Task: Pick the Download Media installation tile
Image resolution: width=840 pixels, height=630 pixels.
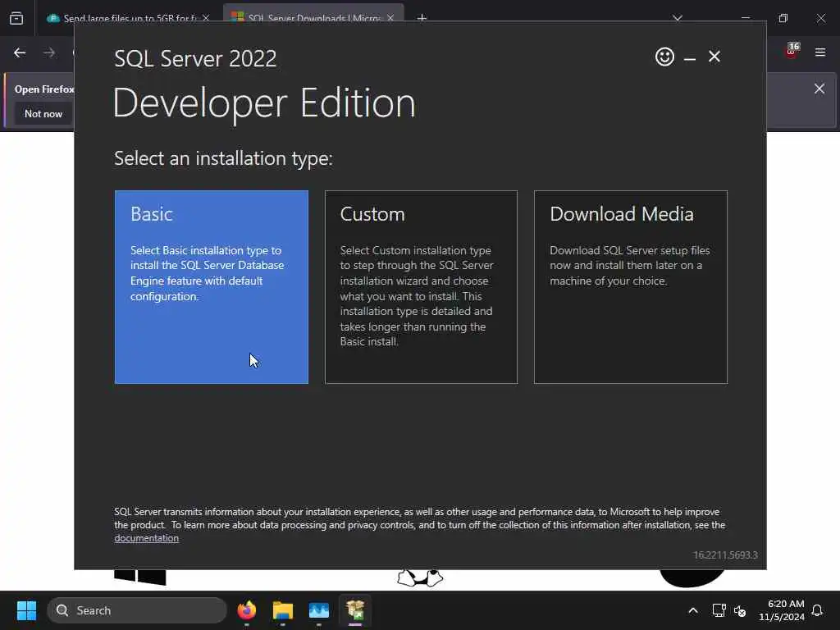Action: click(631, 286)
